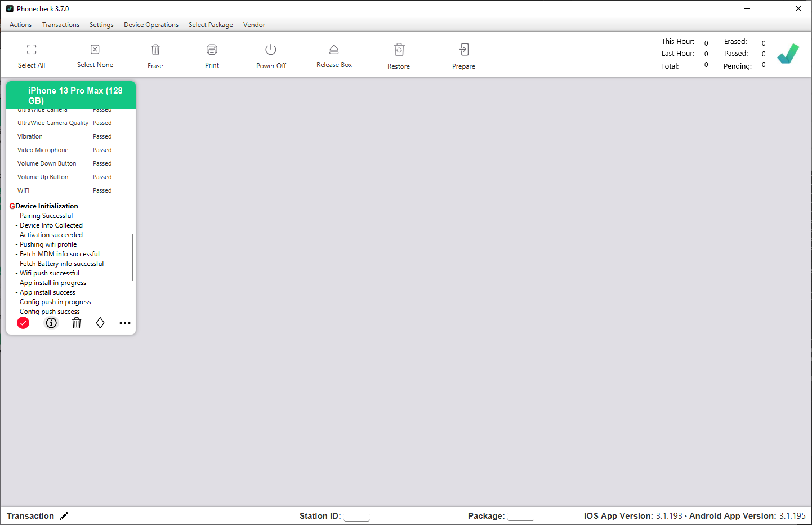Image resolution: width=812 pixels, height=525 pixels.
Task: Open device info via circled i icon
Action: 51,323
